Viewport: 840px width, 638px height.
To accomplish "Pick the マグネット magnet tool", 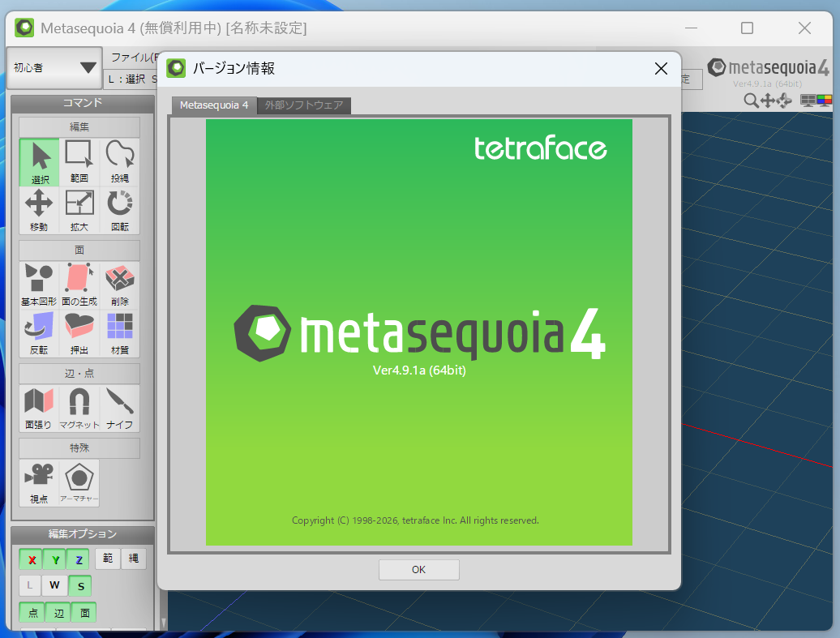I will [79, 409].
